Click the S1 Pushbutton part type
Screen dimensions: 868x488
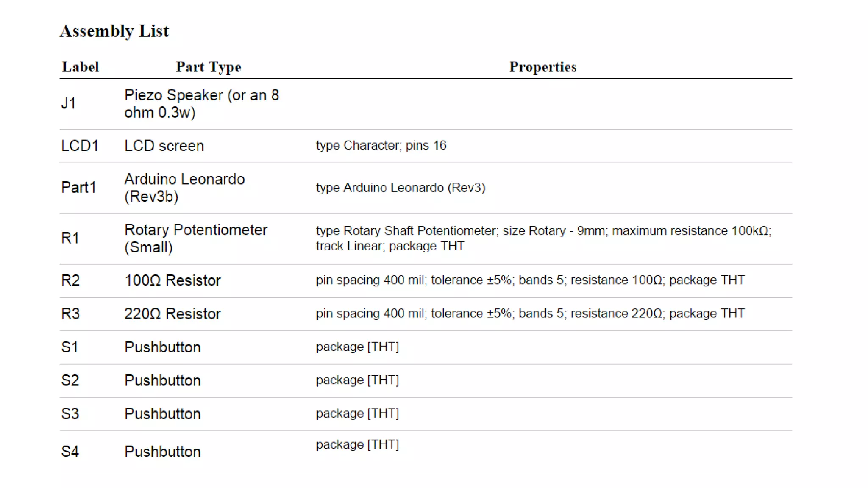pyautogui.click(x=162, y=347)
